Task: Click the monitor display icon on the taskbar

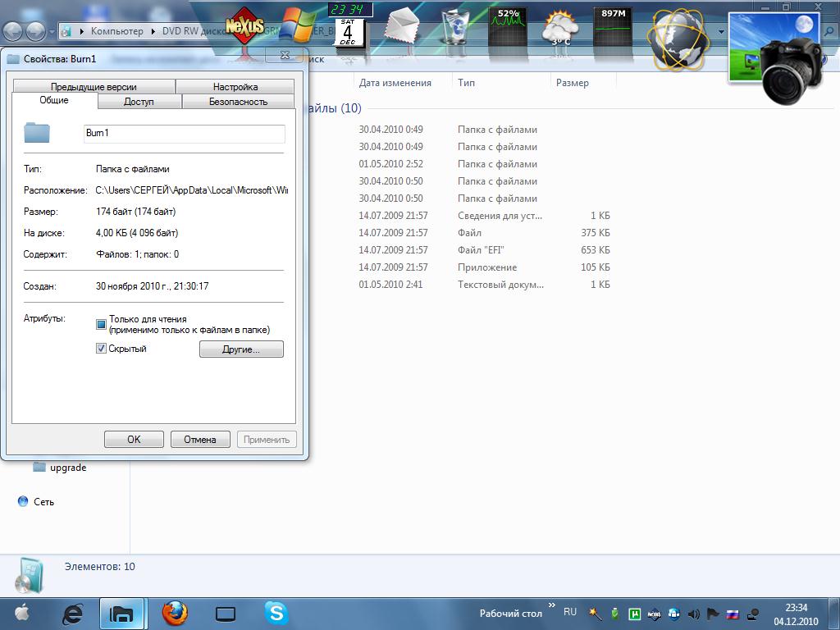Action: [225, 614]
